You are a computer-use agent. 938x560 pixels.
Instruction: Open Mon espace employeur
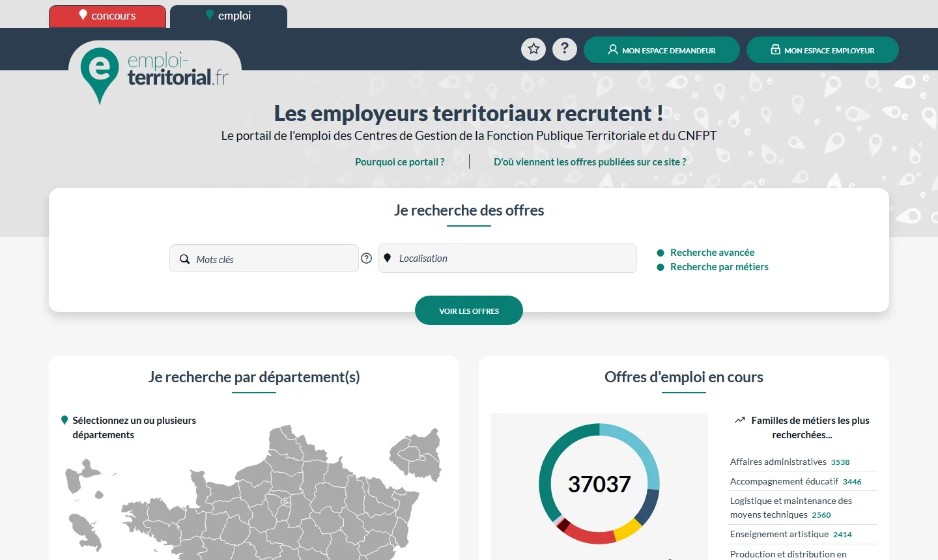click(823, 50)
